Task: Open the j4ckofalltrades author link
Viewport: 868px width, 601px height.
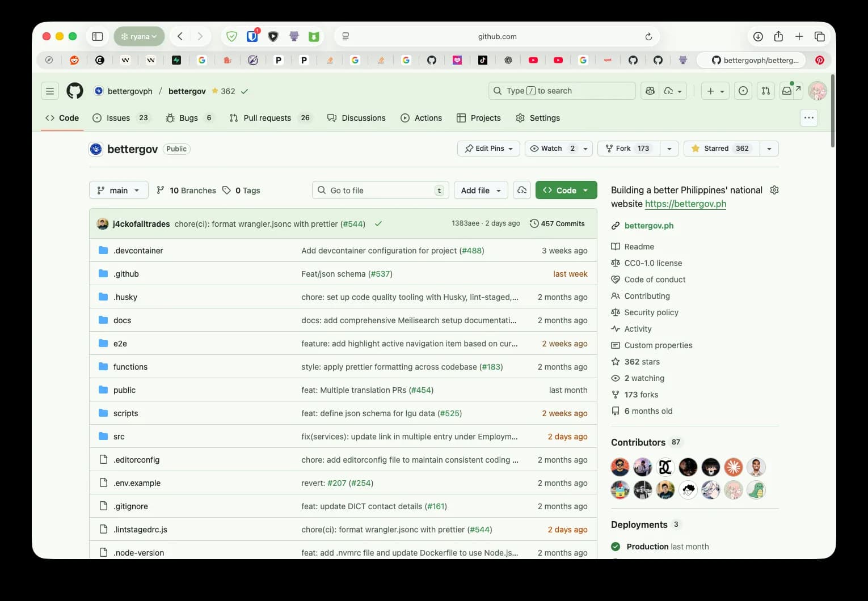Action: pyautogui.click(x=141, y=224)
